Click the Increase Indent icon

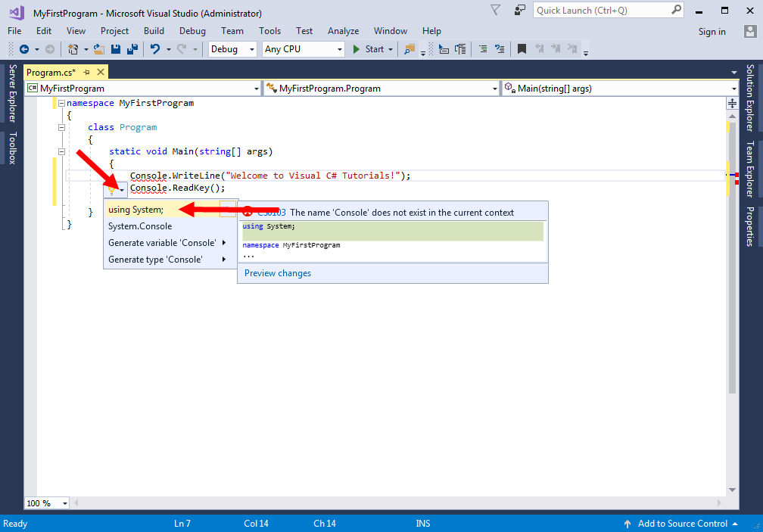pos(460,49)
